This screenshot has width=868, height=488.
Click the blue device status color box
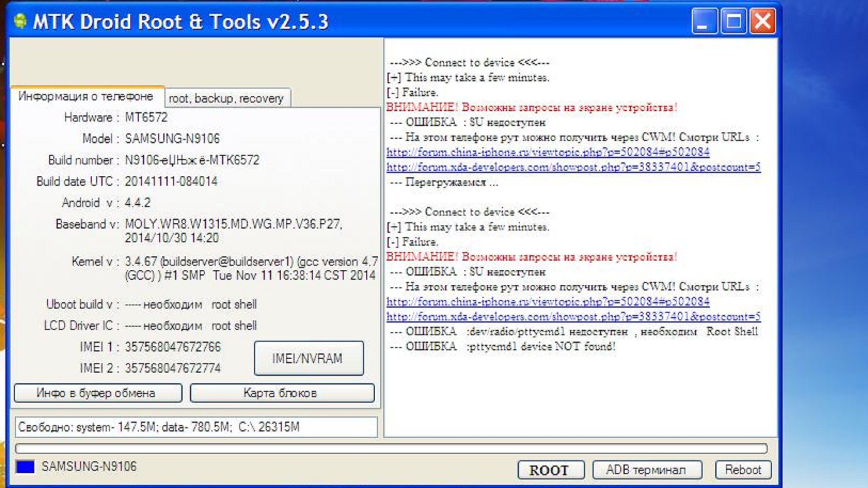point(25,467)
